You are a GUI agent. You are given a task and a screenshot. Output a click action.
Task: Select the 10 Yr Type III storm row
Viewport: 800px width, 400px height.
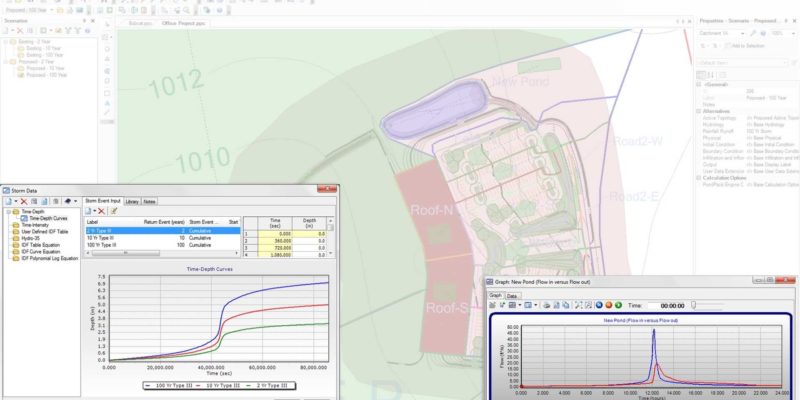[x=102, y=237]
